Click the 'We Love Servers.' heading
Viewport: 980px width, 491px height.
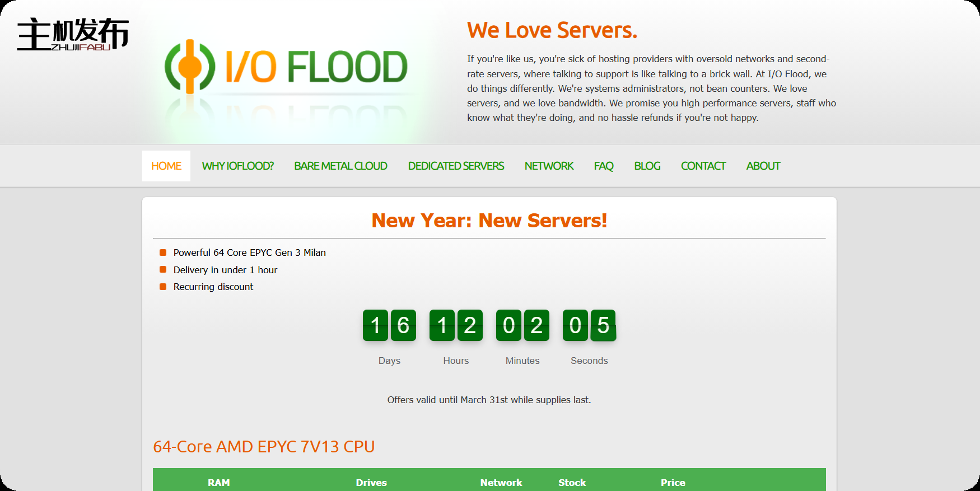click(x=552, y=30)
